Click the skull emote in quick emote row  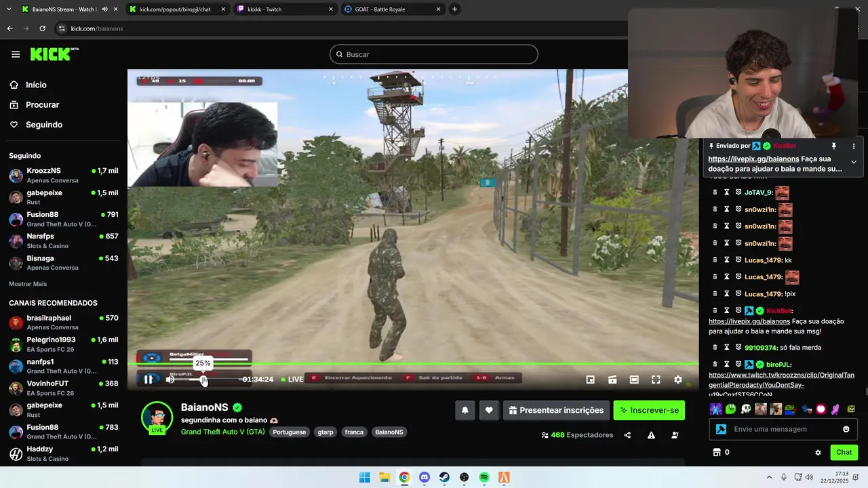[746, 409]
